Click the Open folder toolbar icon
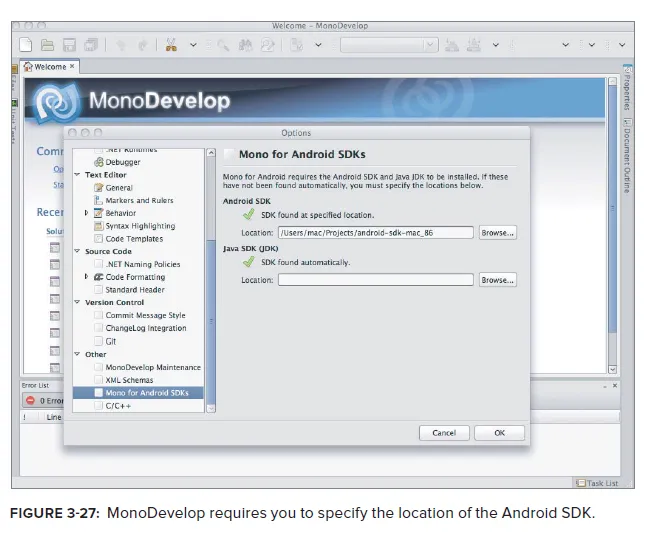664x538 pixels. 47,44
